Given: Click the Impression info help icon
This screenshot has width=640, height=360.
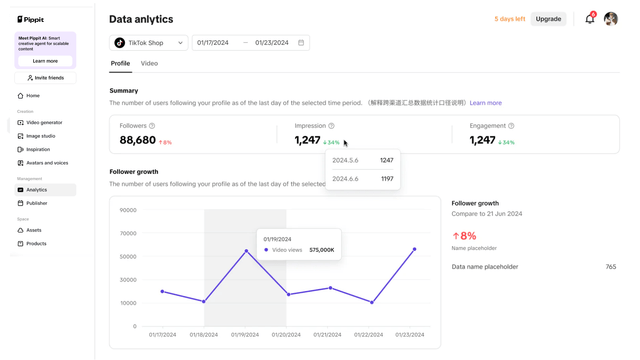Looking at the screenshot, I should click(x=331, y=126).
